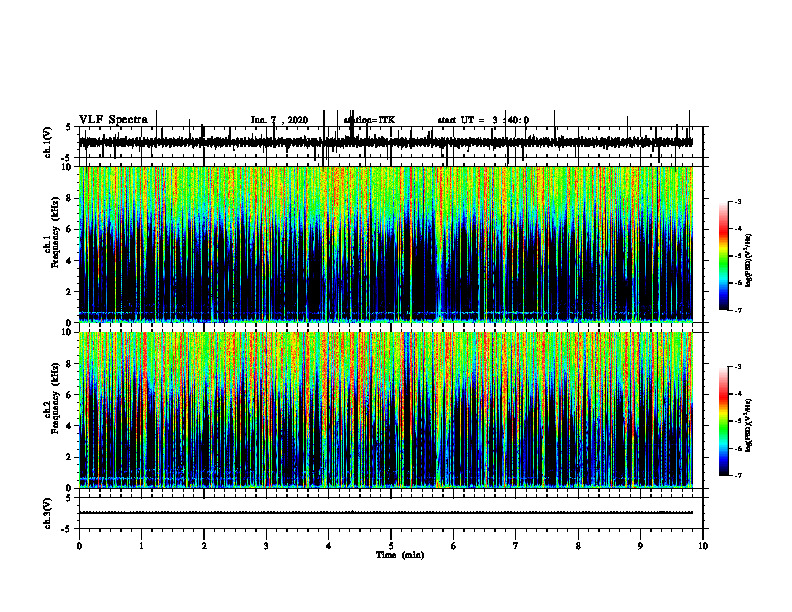The height and width of the screenshot is (612, 792).
Task: Click the "start UT = 3:40:0" text
Action: point(483,120)
